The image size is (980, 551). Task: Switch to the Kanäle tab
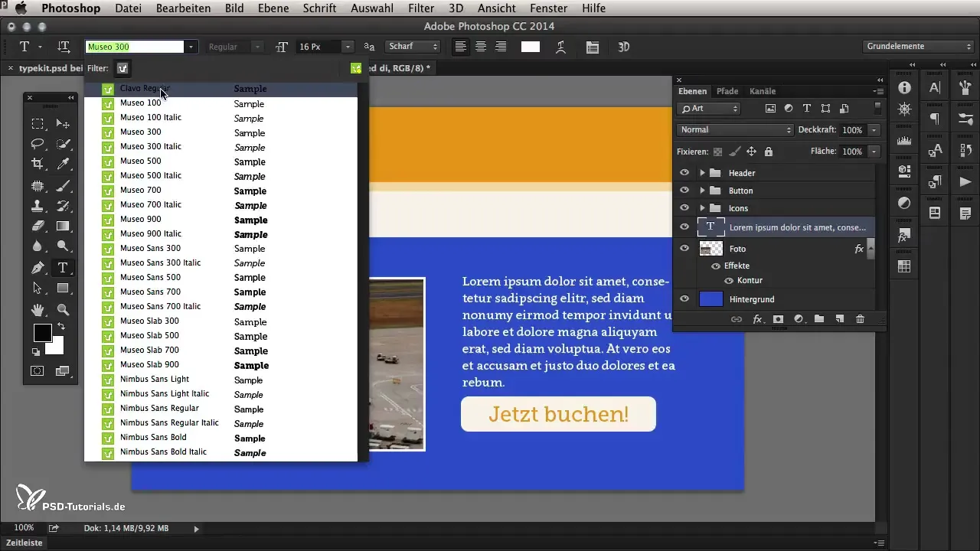(x=763, y=91)
